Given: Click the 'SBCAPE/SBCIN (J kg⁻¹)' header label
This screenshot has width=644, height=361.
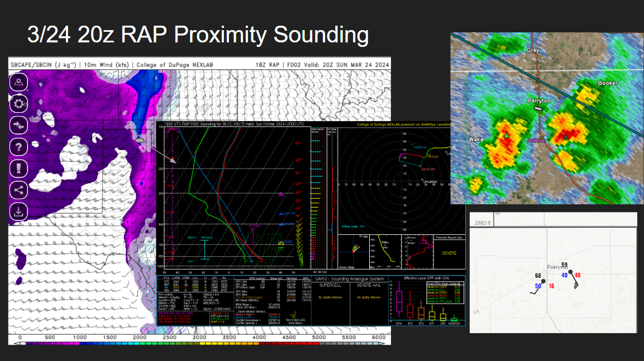Looking at the screenshot, I should (x=43, y=65).
